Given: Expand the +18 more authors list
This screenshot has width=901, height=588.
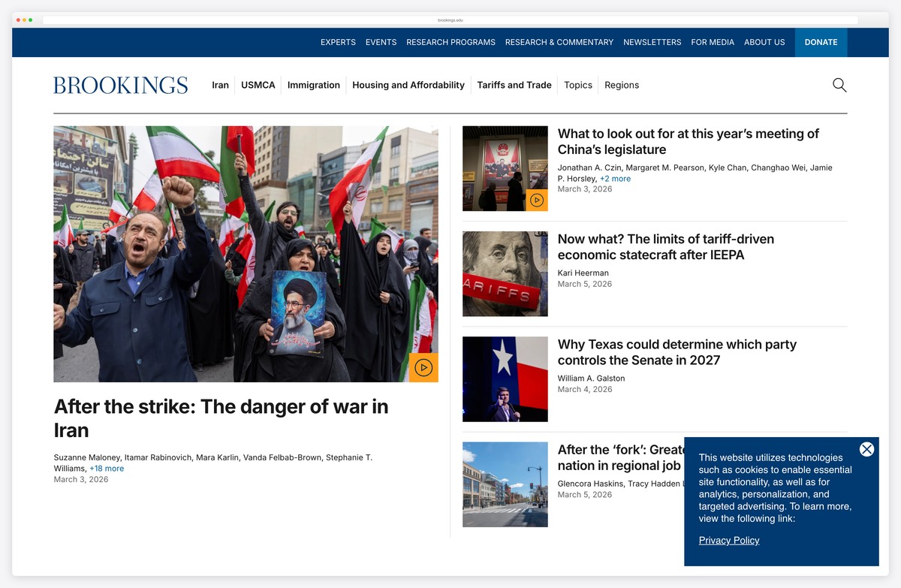Looking at the screenshot, I should 107,468.
